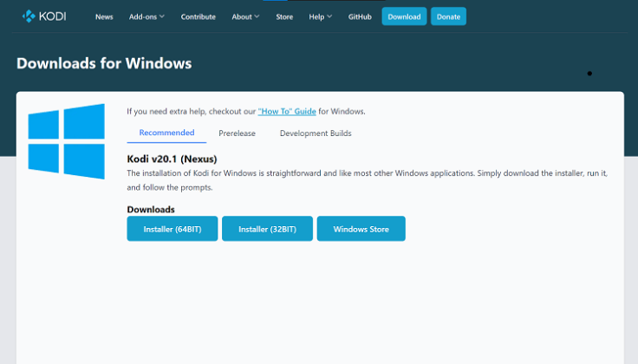
Task: Click the Windows Store button
Action: click(x=361, y=229)
